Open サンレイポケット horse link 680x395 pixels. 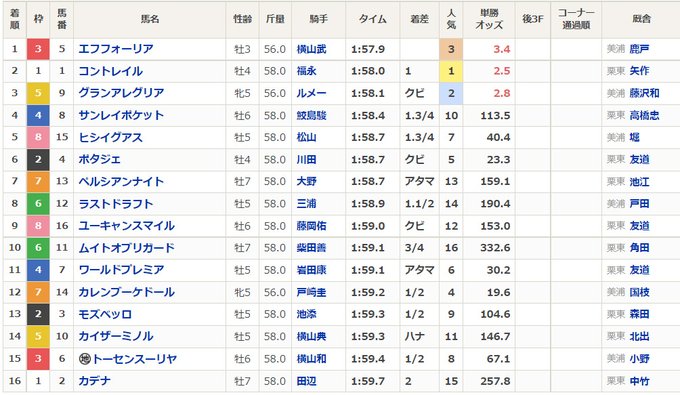click(x=121, y=115)
